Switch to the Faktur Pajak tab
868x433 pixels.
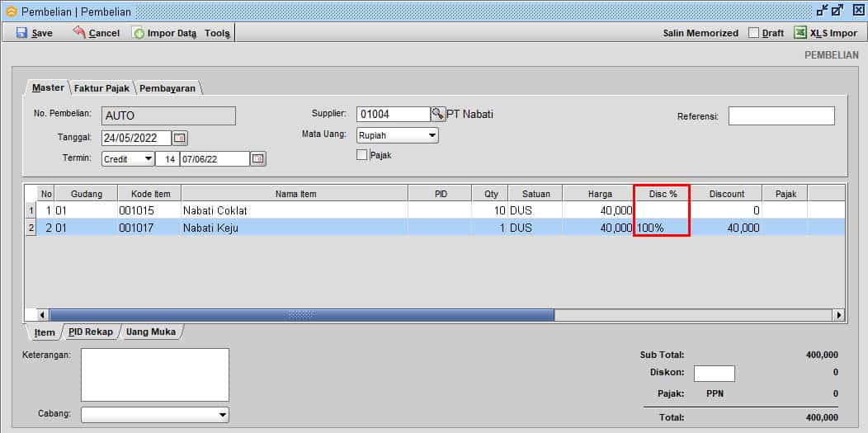point(101,88)
